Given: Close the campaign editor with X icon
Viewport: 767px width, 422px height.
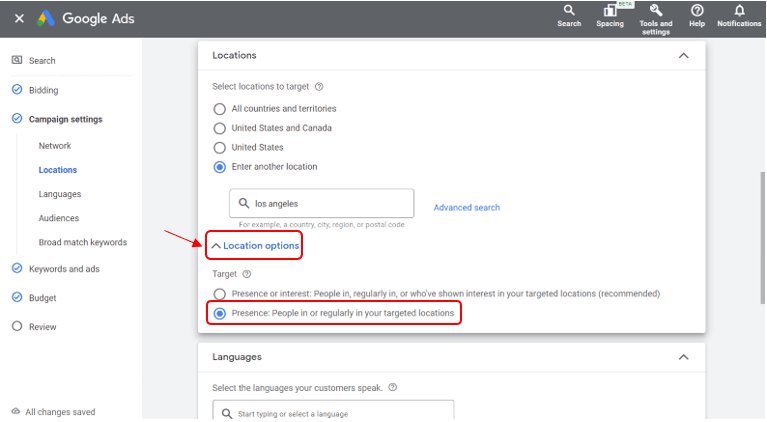Looking at the screenshot, I should pos(19,18).
